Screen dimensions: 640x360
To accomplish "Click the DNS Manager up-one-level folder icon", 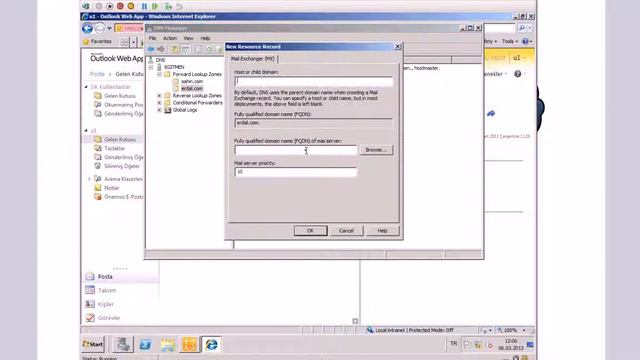I will (x=174, y=49).
